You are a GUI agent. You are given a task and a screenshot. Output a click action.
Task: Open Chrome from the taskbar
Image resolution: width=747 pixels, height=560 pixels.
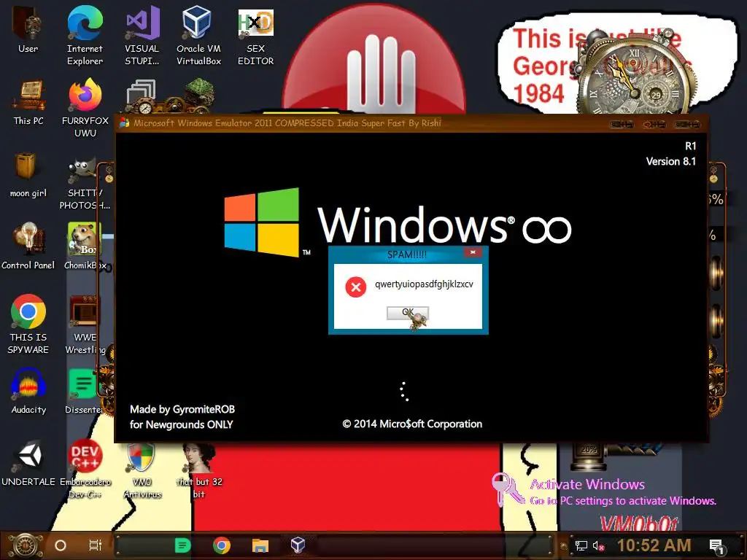222,545
